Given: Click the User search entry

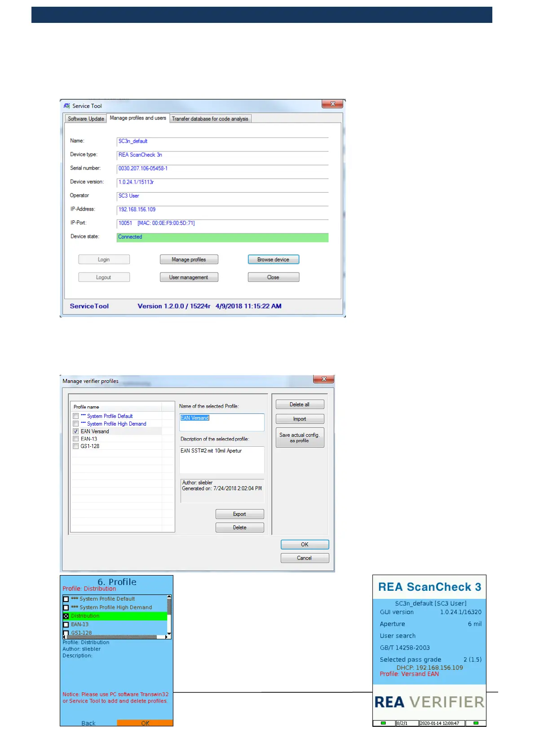Looking at the screenshot, I should tap(398, 636).
